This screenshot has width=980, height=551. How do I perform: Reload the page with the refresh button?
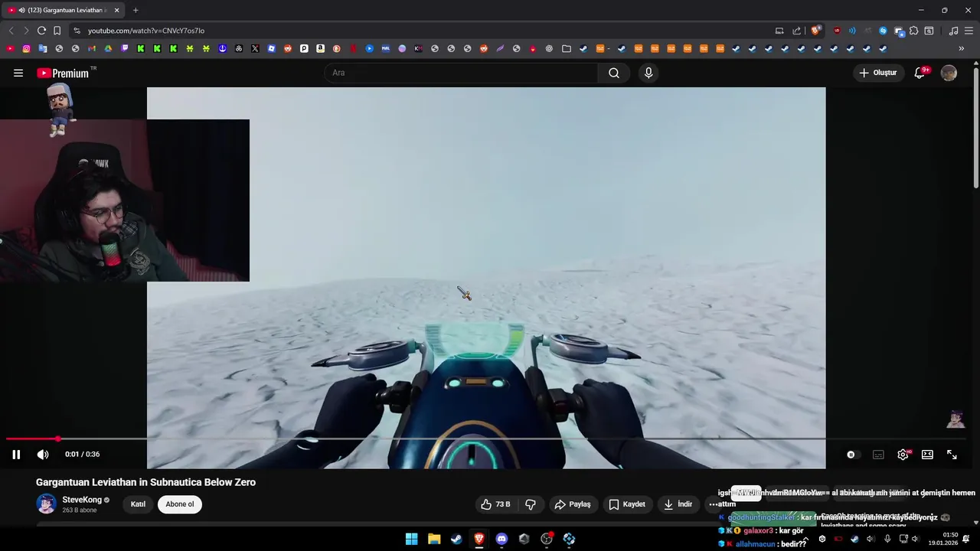pyautogui.click(x=41, y=31)
